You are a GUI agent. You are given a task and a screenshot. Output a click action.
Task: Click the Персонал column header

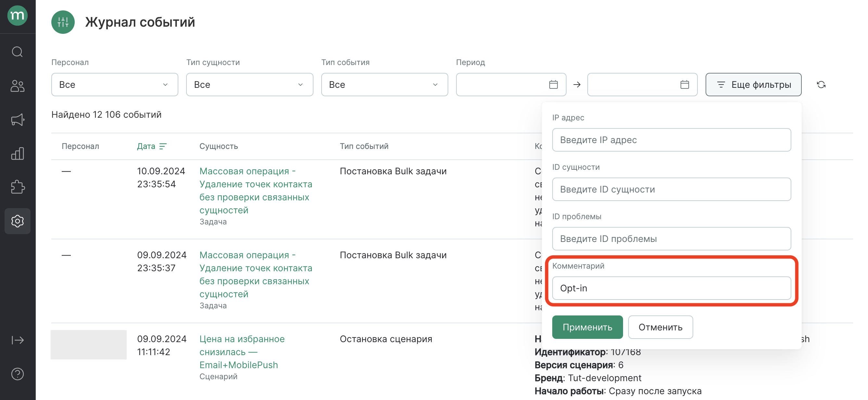80,146
